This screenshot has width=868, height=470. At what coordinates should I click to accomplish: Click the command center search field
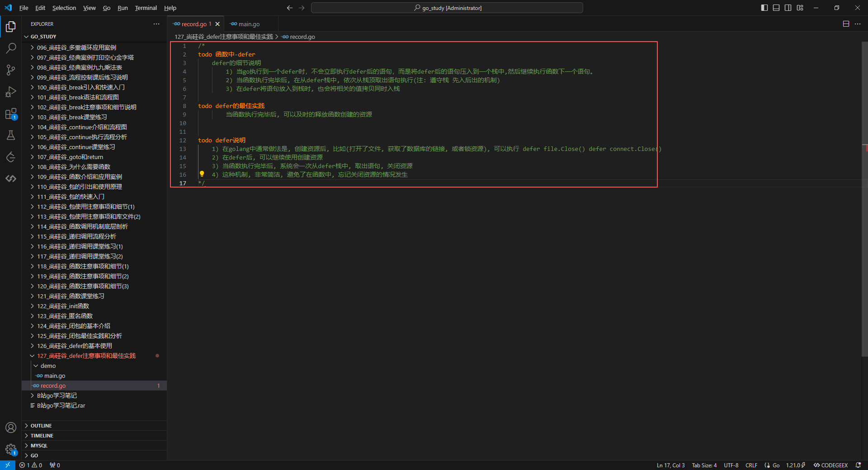coord(447,8)
